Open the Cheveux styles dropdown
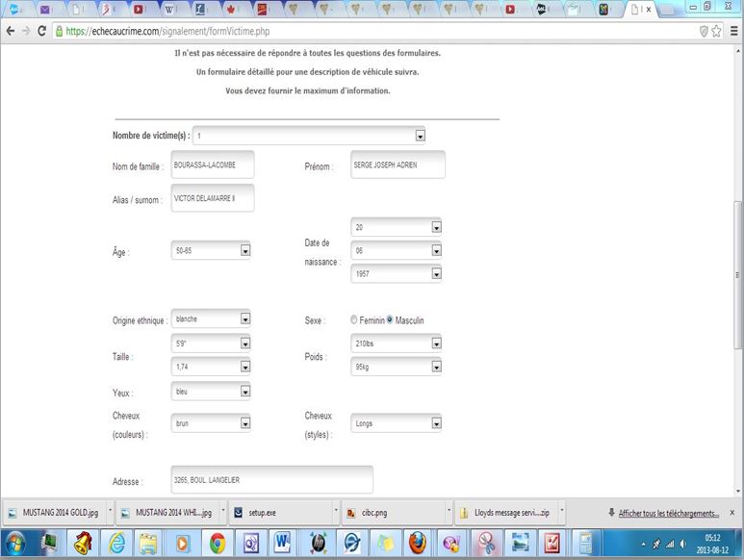Screen dimensions: 744x560 click(x=436, y=422)
